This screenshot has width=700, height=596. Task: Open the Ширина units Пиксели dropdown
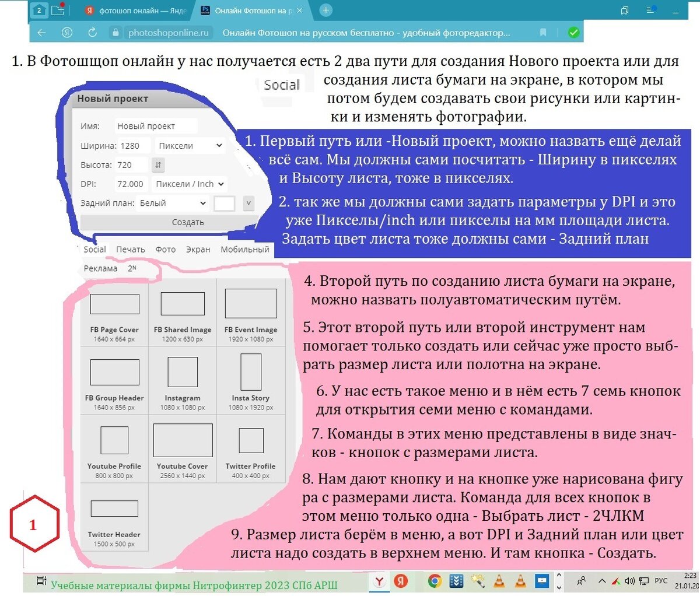(x=190, y=146)
